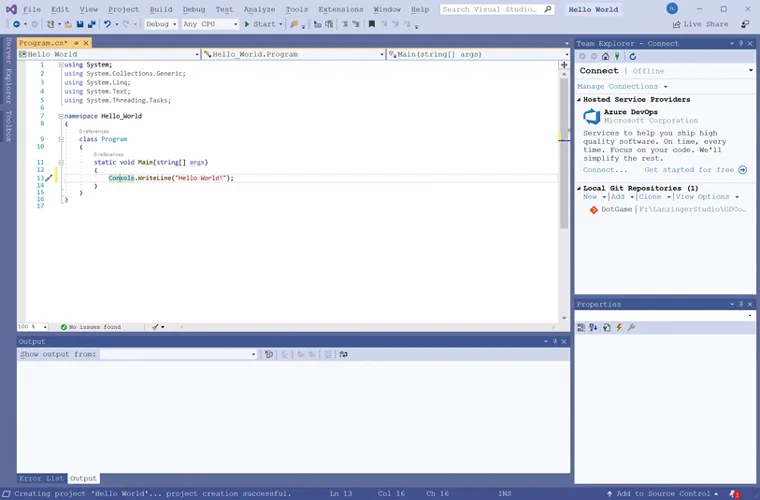
Task: Click the Save All toolbar icon
Action: pyautogui.click(x=91, y=24)
